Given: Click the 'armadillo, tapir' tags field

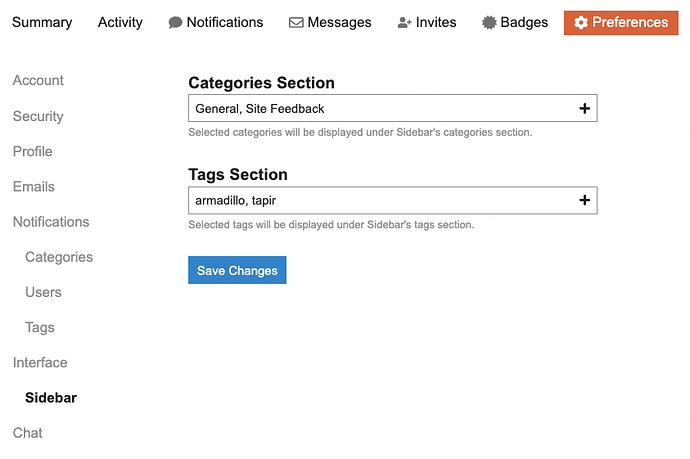Looking at the screenshot, I should (393, 200).
